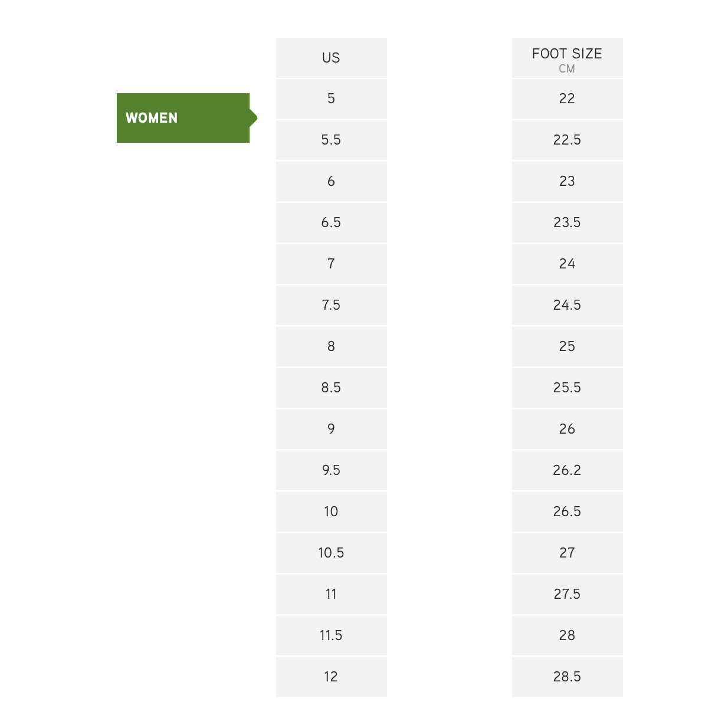This screenshot has height=728, width=728.
Task: Choose US size 9.5 cell
Action: [x=331, y=470]
